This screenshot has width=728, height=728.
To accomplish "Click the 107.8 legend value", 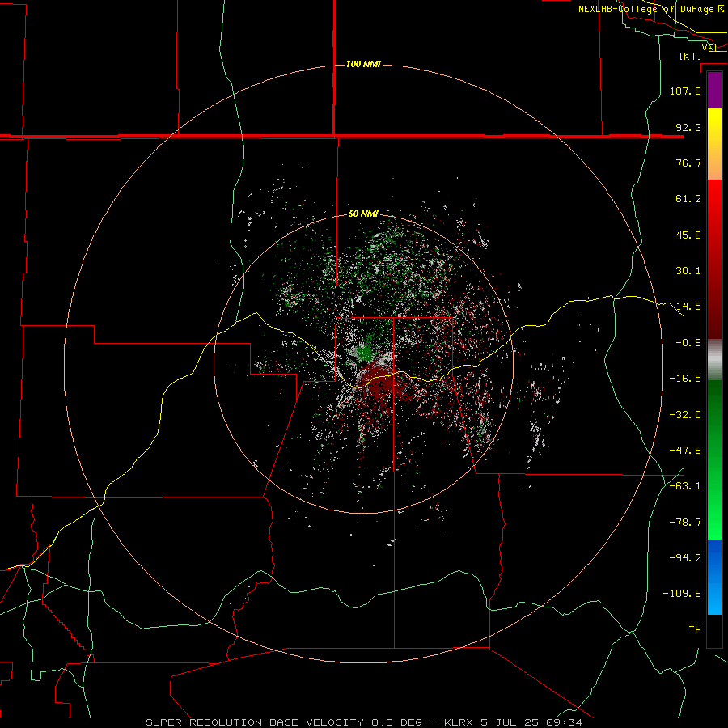I will (x=685, y=91).
